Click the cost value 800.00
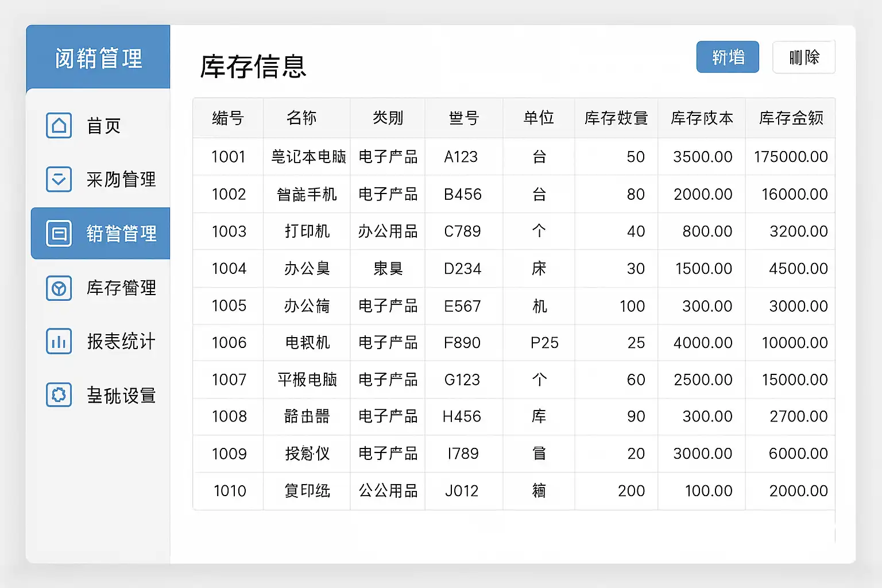Screen dimensions: 882x588 [x=707, y=231]
